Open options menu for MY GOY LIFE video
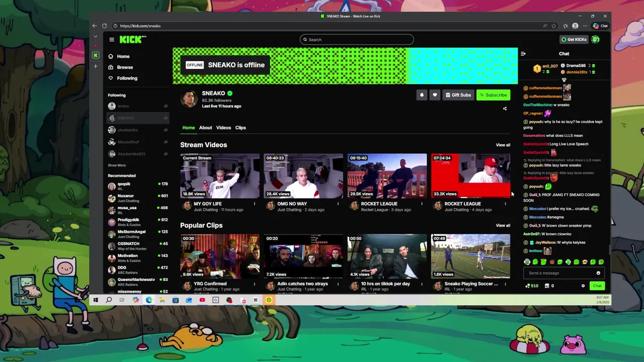This screenshot has width=644, height=362. pos(254,204)
